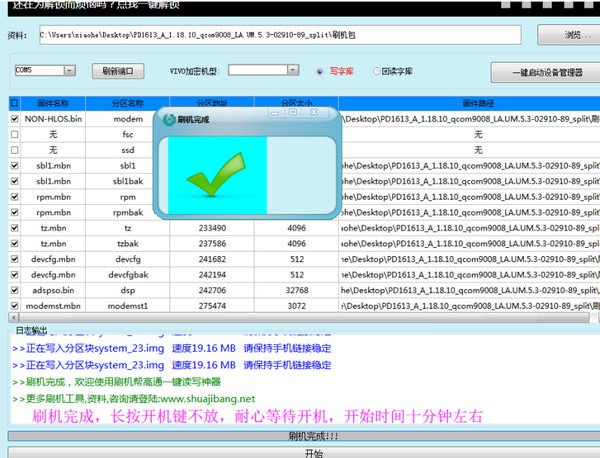This screenshot has height=458, width=600.
Task: Minimize the 刷机完成 dialog
Action: coord(275,112)
